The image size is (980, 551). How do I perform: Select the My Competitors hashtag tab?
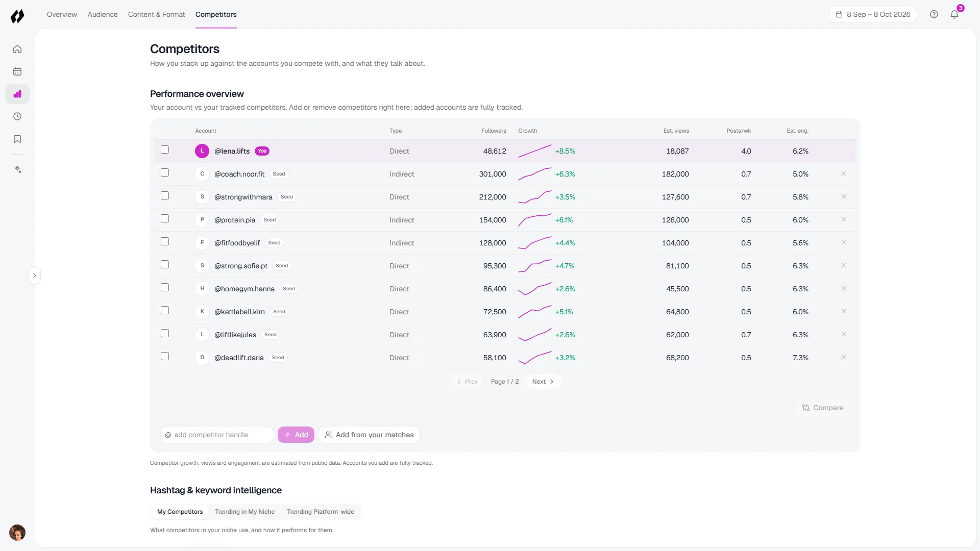pos(180,512)
